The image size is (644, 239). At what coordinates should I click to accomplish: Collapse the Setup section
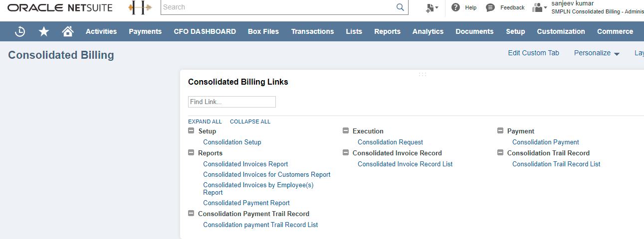coord(191,131)
